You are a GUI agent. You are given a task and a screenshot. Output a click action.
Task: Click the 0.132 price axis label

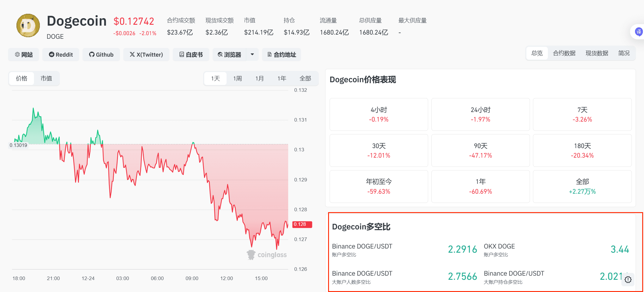[300, 90]
